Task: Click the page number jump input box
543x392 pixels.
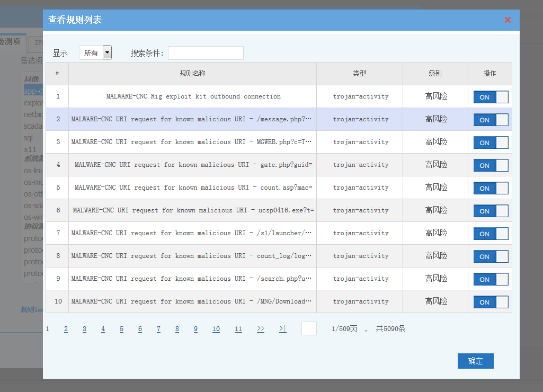Action: (309, 329)
